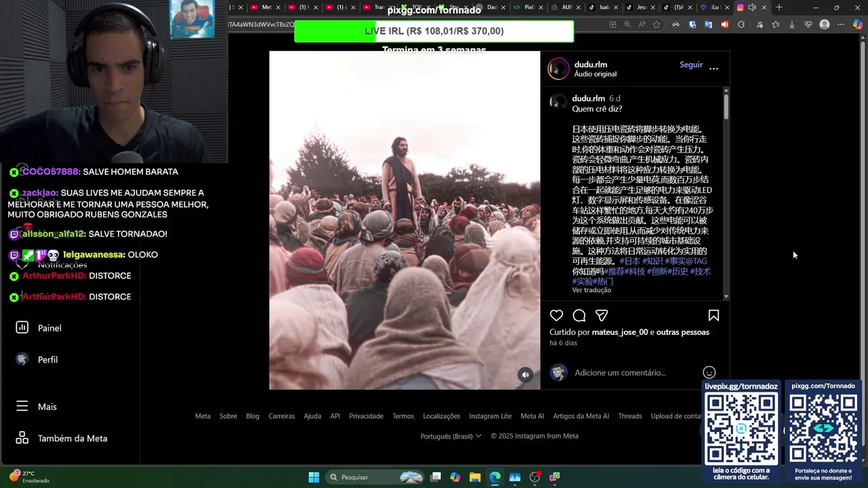This screenshot has width=868, height=488.
Task: Open taskbar weather widget showing 27°C
Action: (x=30, y=476)
